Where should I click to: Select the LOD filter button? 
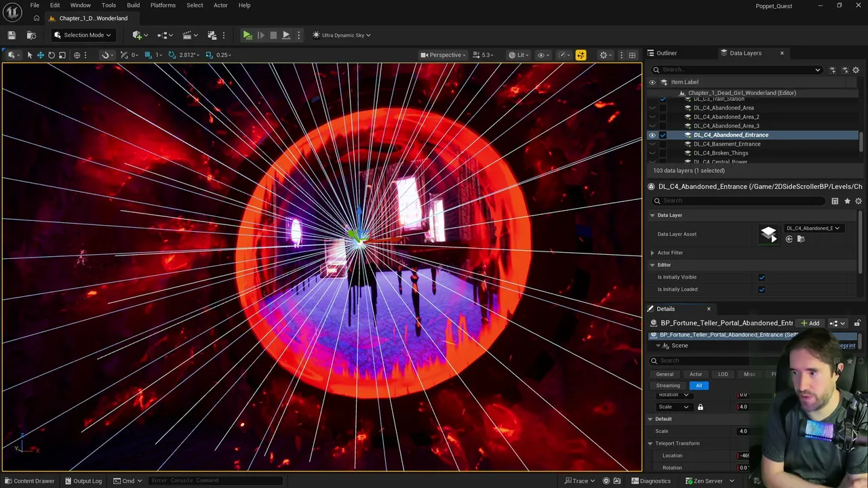pyautogui.click(x=723, y=374)
